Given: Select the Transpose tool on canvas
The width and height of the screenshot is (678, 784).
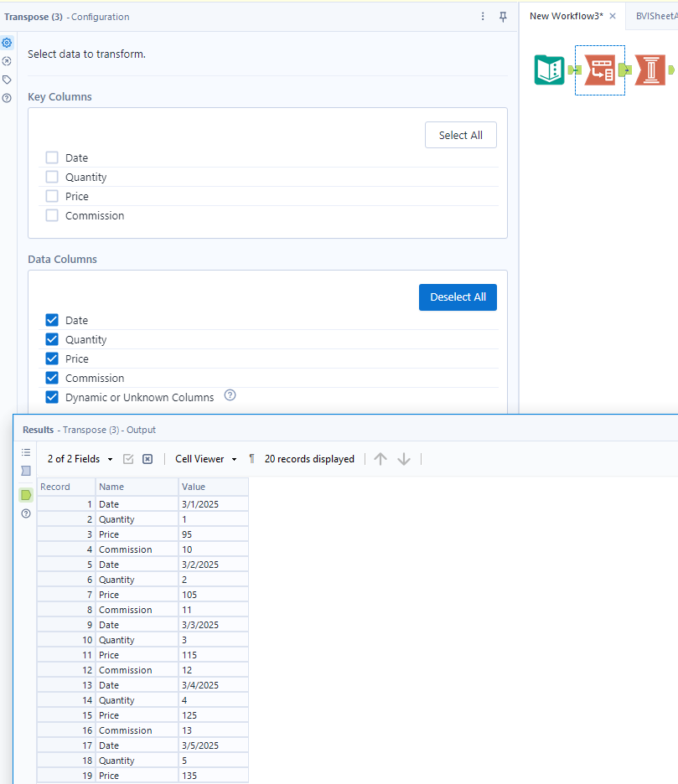Looking at the screenshot, I should [600, 70].
